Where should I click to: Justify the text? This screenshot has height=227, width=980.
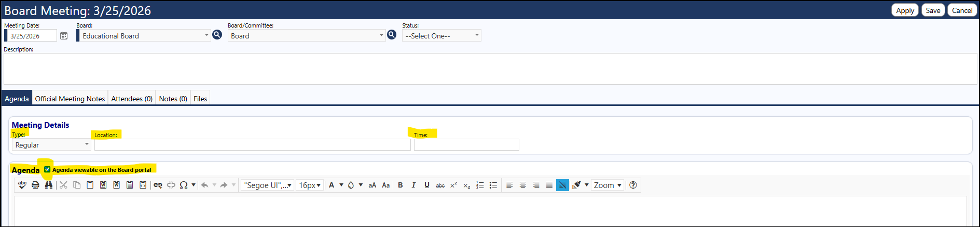coord(549,185)
